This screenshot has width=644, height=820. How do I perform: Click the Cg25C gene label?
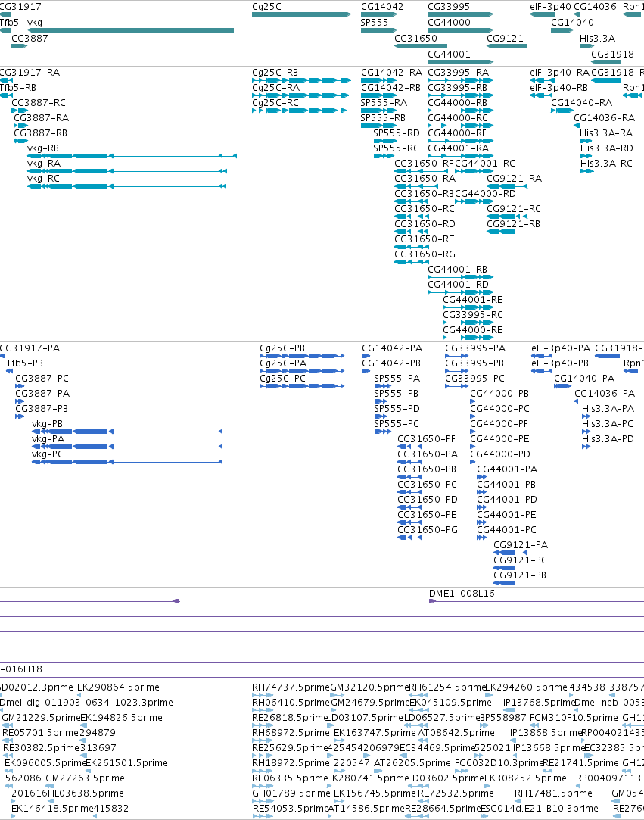[x=266, y=7]
